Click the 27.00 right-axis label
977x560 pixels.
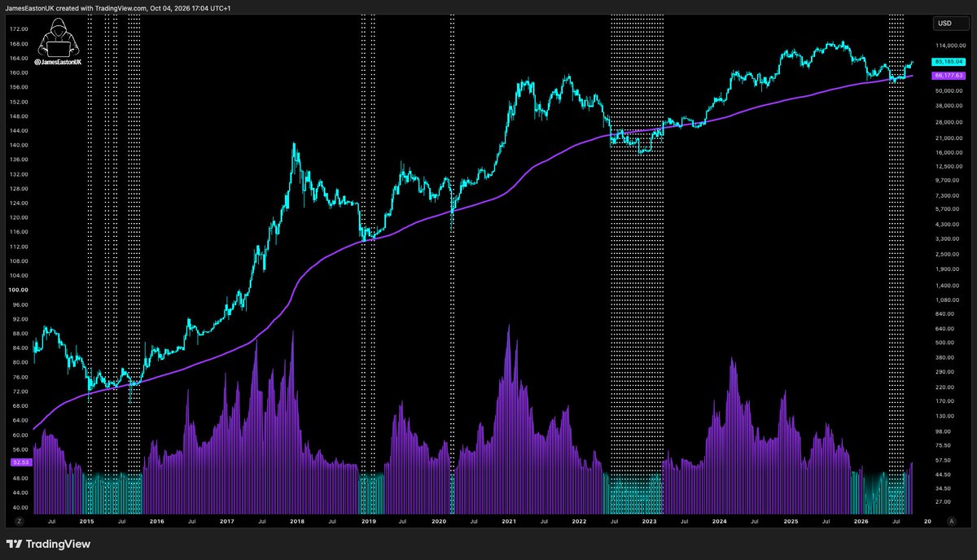click(x=944, y=502)
